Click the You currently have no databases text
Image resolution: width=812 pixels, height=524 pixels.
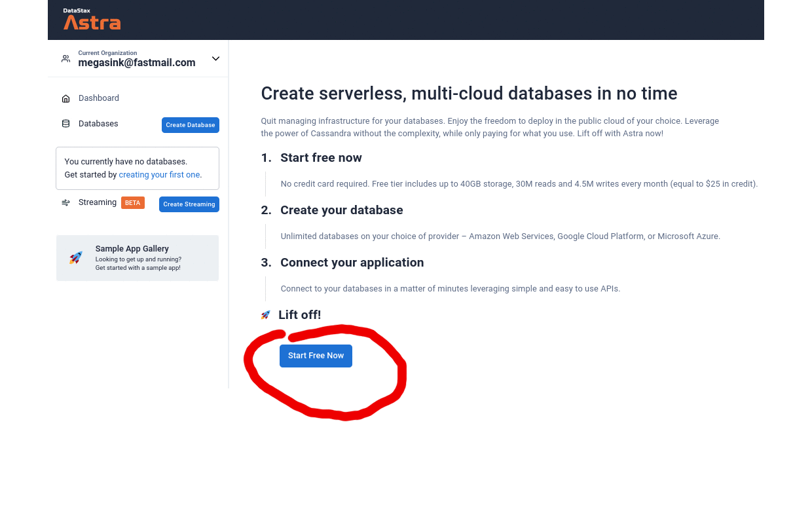(126, 162)
